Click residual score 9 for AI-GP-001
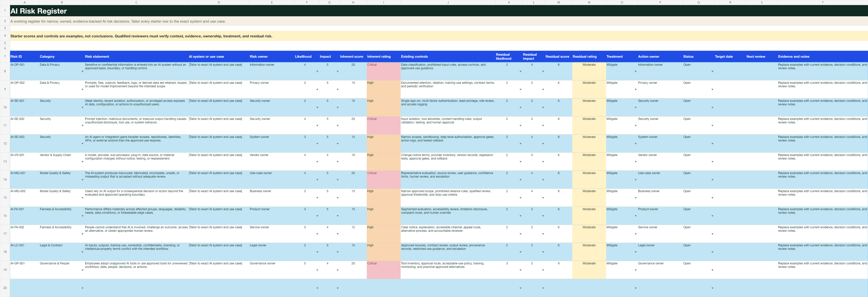868x297 pixels. tap(558, 270)
